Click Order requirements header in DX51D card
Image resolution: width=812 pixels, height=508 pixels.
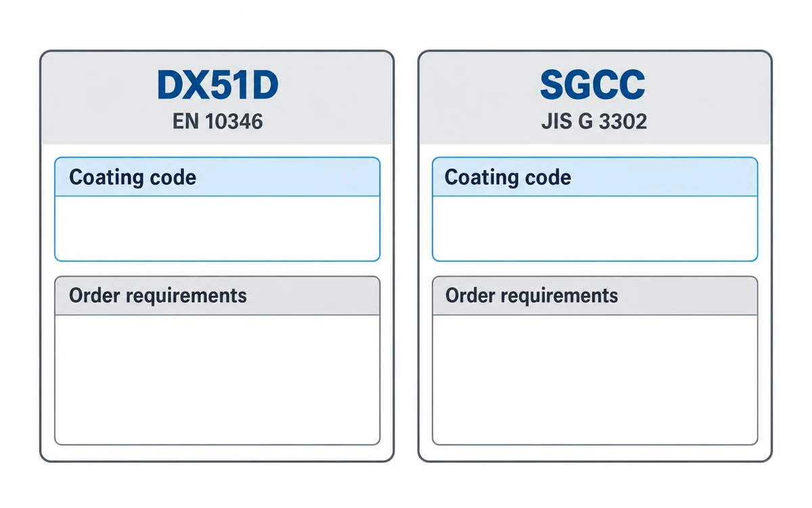pyautogui.click(x=217, y=296)
